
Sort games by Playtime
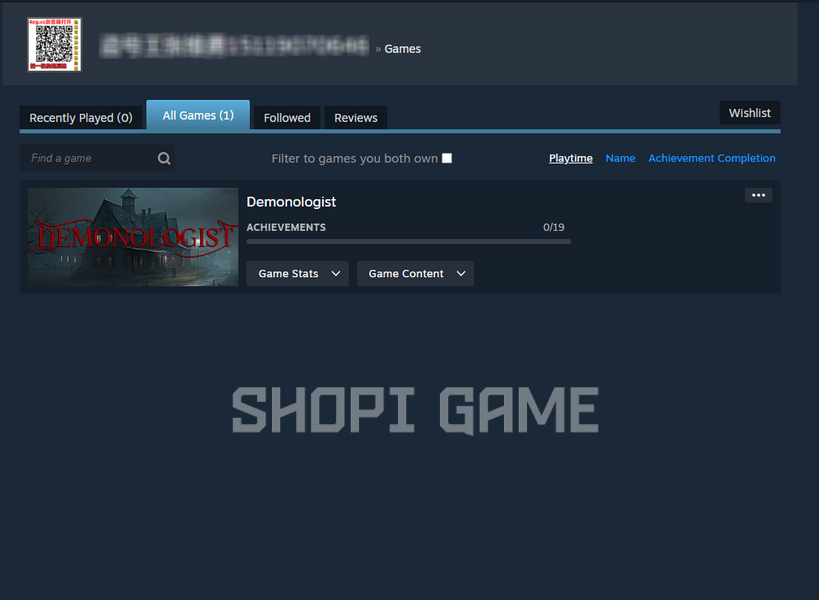(x=570, y=158)
